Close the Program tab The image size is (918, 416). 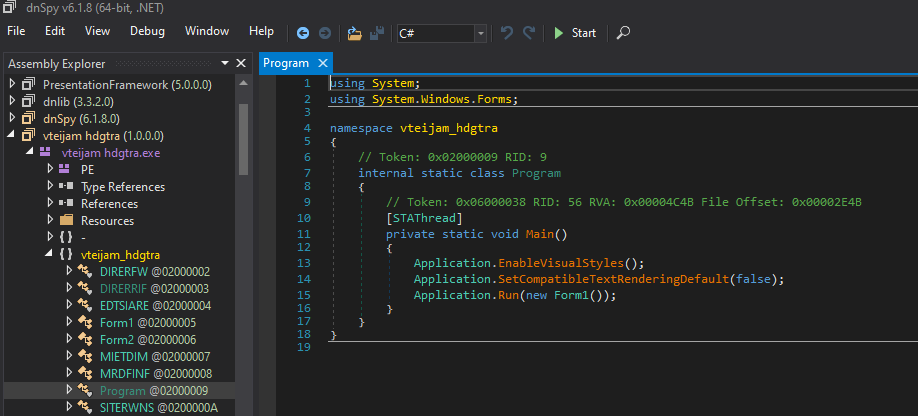click(x=323, y=63)
